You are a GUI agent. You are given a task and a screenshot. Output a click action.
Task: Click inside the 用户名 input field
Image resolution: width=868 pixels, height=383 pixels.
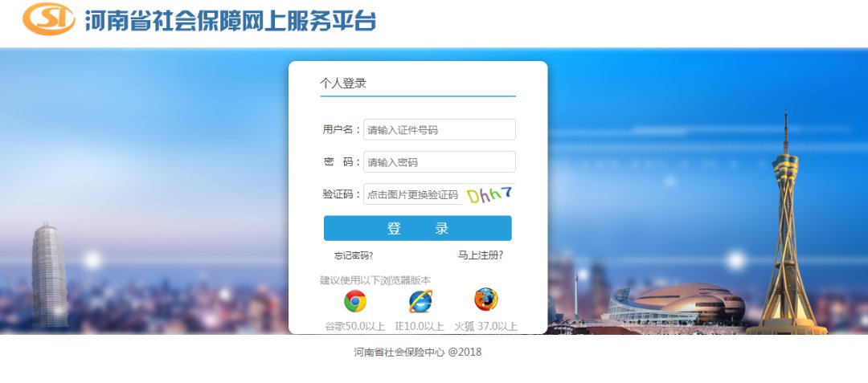pyautogui.click(x=440, y=130)
